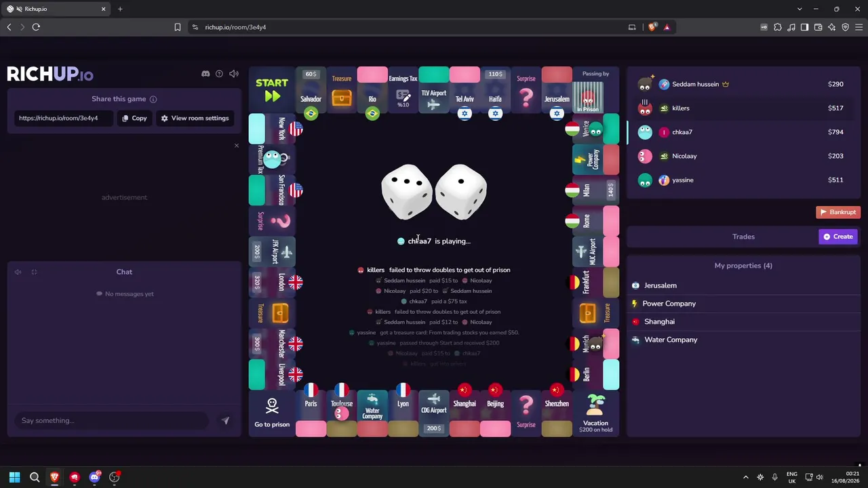The image size is (868, 488).
Task: Collapse the chat panel
Action: coord(34,272)
